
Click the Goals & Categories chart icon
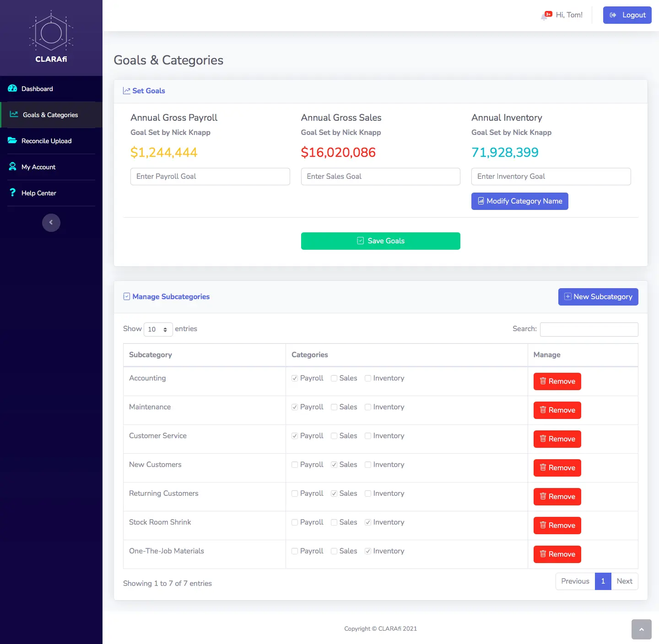tap(14, 115)
